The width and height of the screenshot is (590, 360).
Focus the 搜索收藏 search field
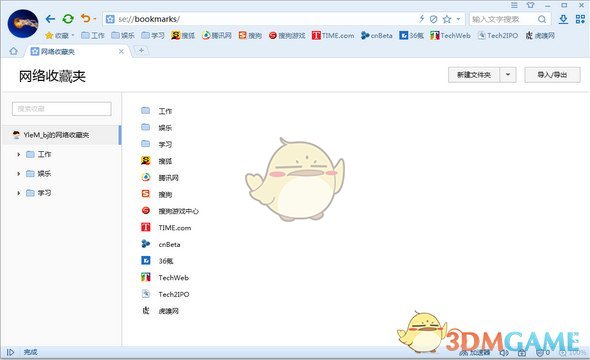coord(62,109)
